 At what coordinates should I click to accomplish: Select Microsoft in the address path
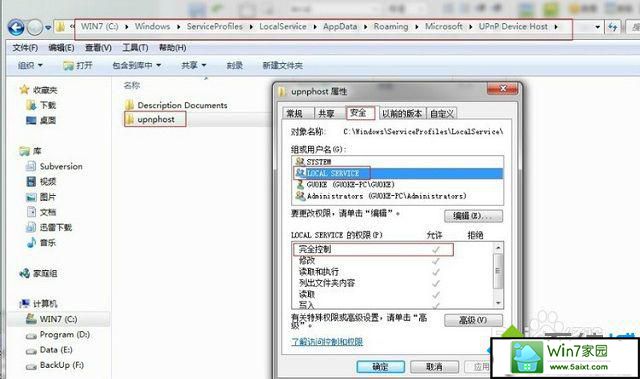click(x=444, y=27)
